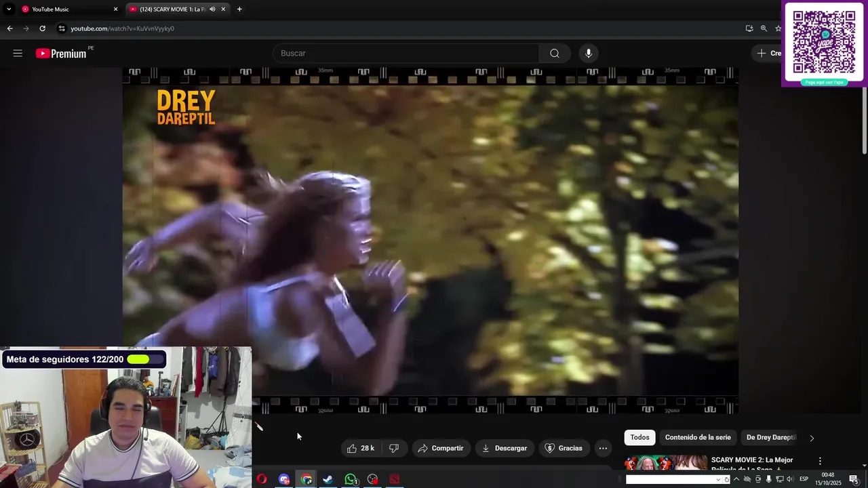Bookmark this page with the star
This screenshot has width=868, height=488.
click(x=778, y=28)
